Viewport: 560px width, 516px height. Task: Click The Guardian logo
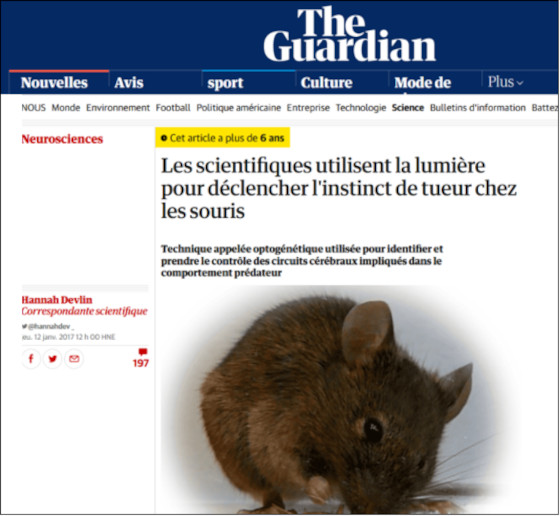pyautogui.click(x=350, y=34)
